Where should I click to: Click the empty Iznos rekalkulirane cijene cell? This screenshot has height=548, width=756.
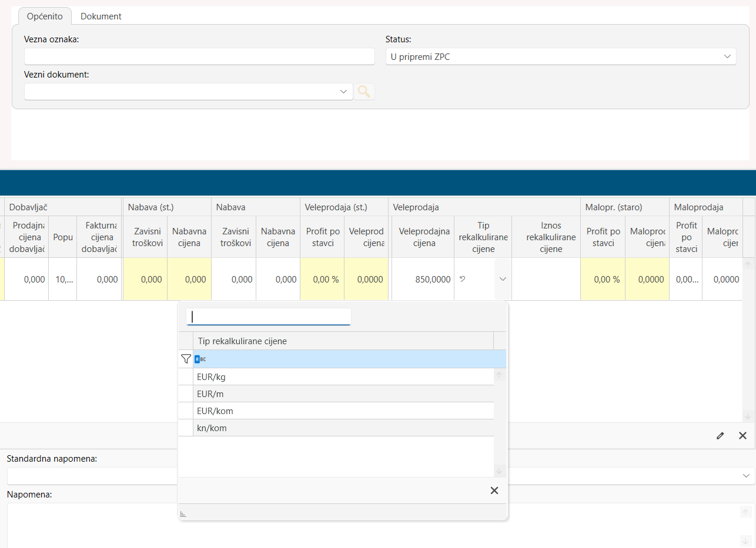click(x=546, y=279)
